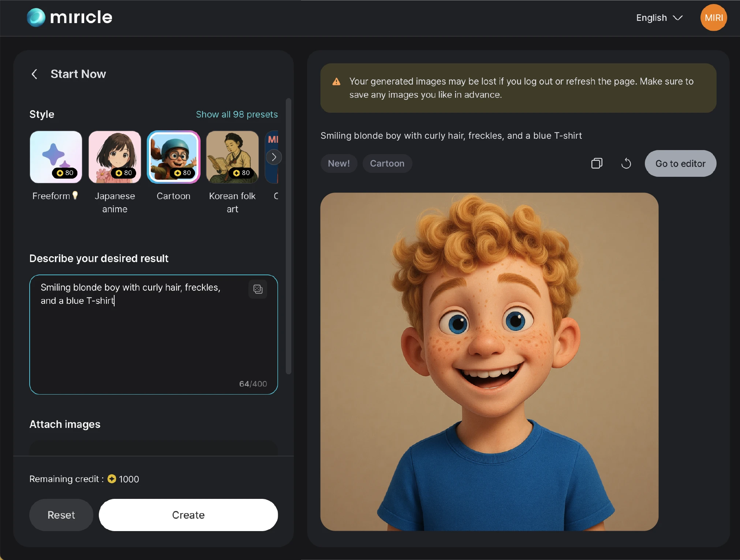
Task: Select the Cartoon tag under the prompt
Action: [387, 163]
